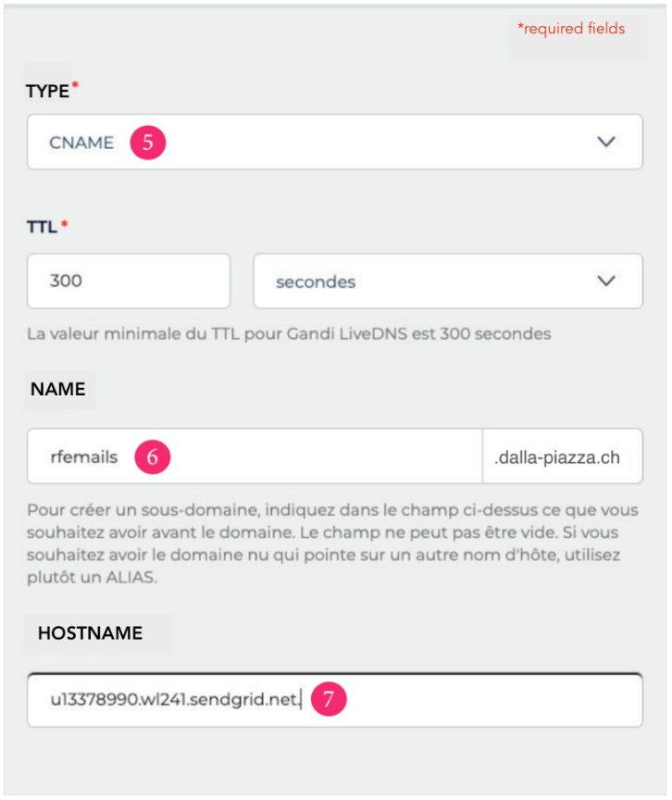
Task: Click the red asterisk next to TYPE
Action: click(x=75, y=84)
